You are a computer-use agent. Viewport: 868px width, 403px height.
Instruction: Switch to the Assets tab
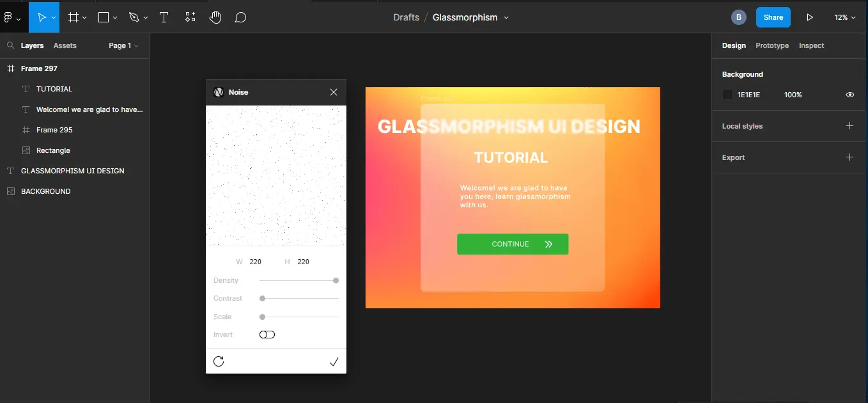[x=65, y=45]
